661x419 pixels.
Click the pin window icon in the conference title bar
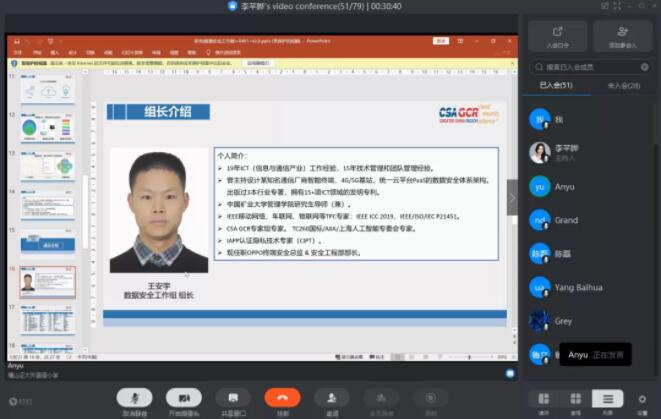(605, 6)
